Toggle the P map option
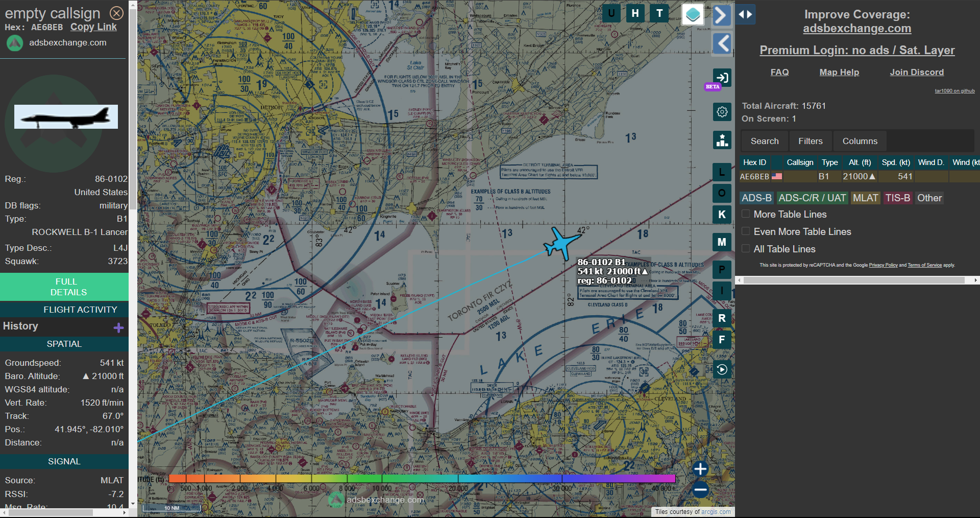 click(722, 270)
